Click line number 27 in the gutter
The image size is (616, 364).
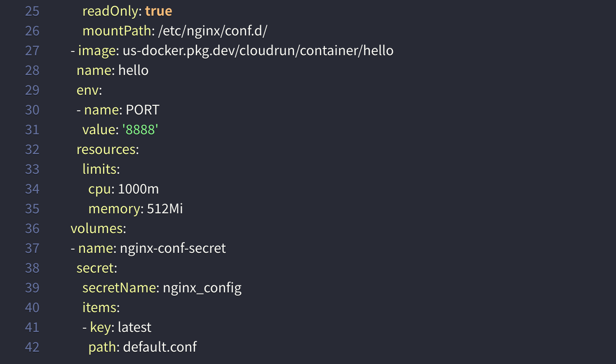click(x=32, y=51)
